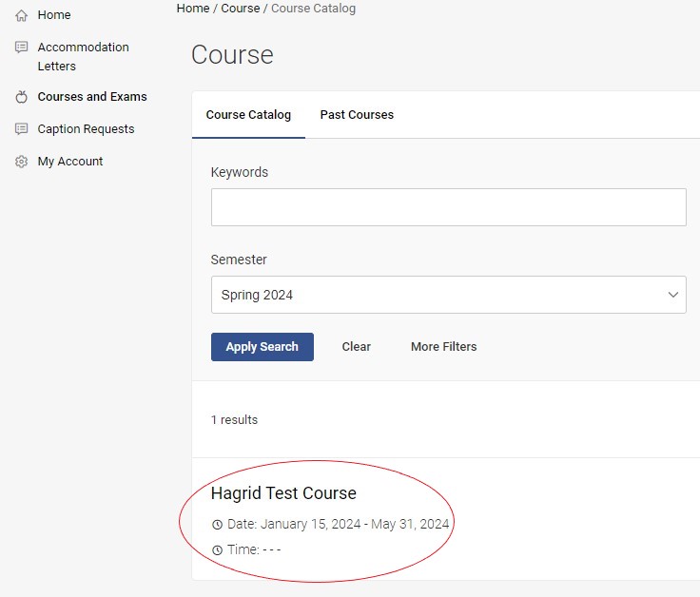The width and height of the screenshot is (700, 597).
Task: Click the Course breadcrumb link
Action: pyautogui.click(x=241, y=8)
